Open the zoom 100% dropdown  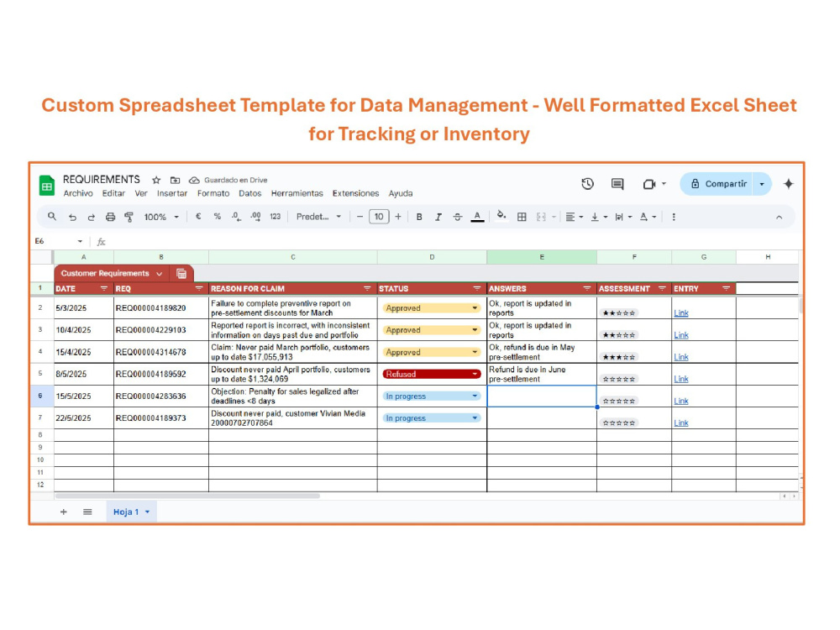pyautogui.click(x=160, y=217)
